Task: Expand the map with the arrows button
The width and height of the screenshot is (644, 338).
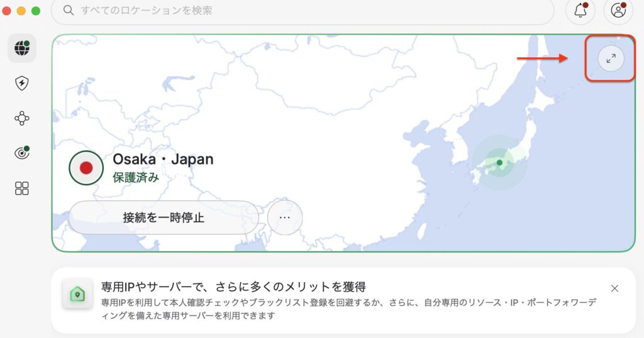Action: click(611, 58)
